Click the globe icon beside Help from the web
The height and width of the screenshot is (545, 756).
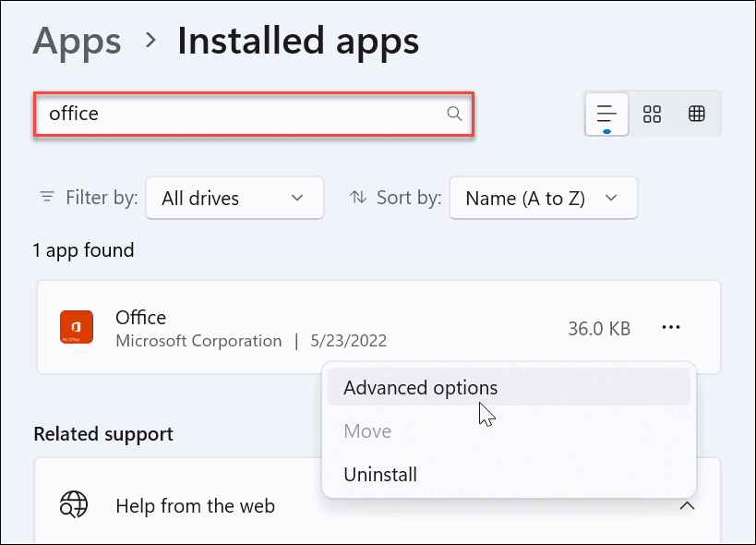[76, 505]
